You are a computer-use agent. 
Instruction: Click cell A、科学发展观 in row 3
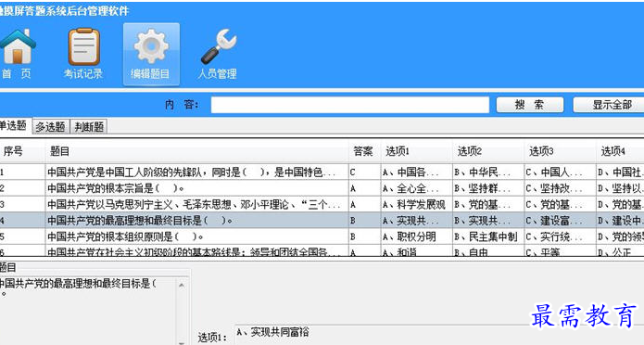416,204
